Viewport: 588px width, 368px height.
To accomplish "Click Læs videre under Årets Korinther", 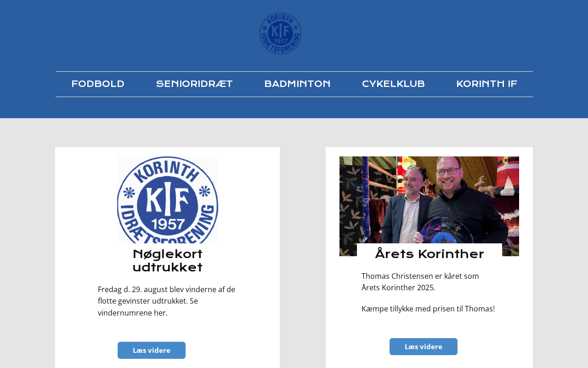I will 424,346.
